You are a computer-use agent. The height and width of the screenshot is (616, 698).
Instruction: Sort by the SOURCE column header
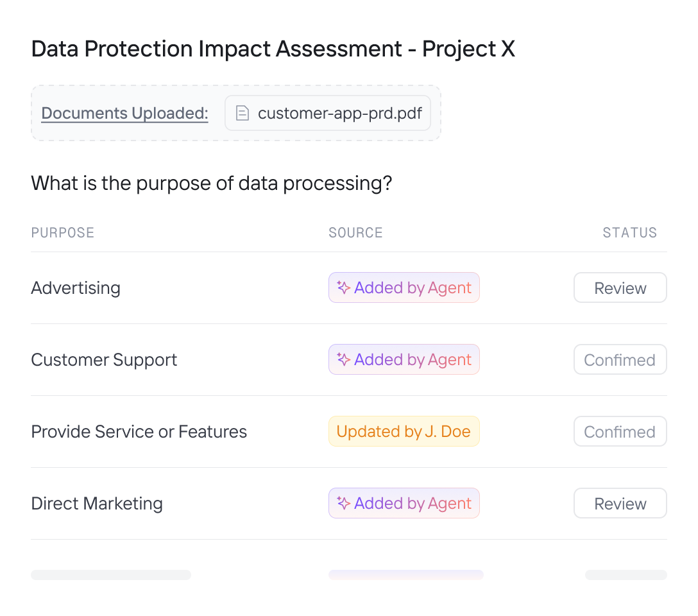tap(355, 233)
